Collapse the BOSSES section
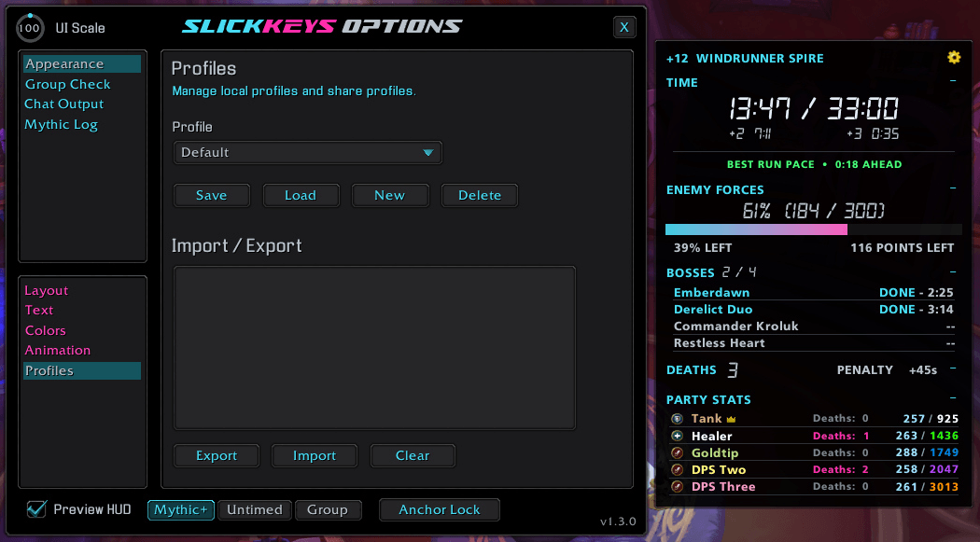Image resolution: width=980 pixels, height=542 pixels. point(953,271)
